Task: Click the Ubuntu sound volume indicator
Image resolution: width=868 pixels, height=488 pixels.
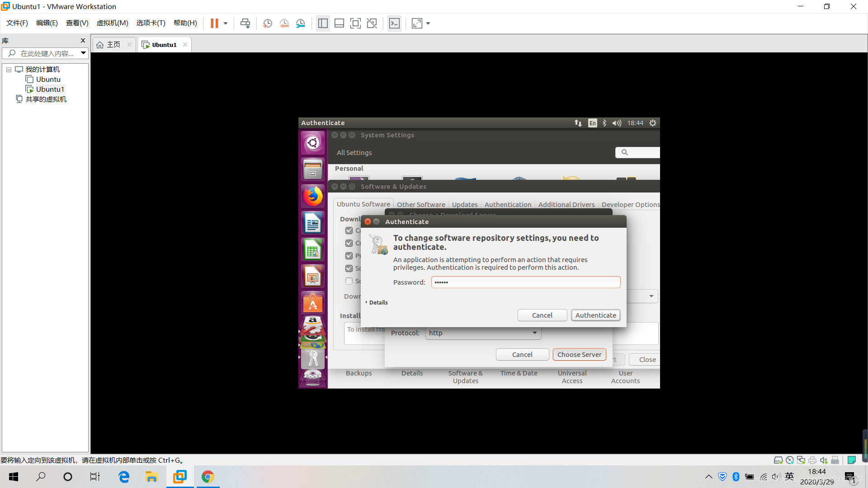Action: tap(617, 123)
